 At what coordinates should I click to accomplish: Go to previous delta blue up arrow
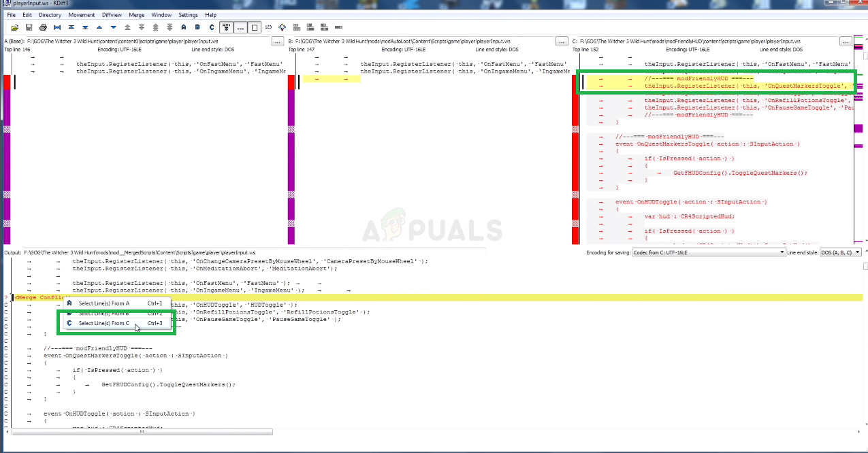tap(99, 27)
